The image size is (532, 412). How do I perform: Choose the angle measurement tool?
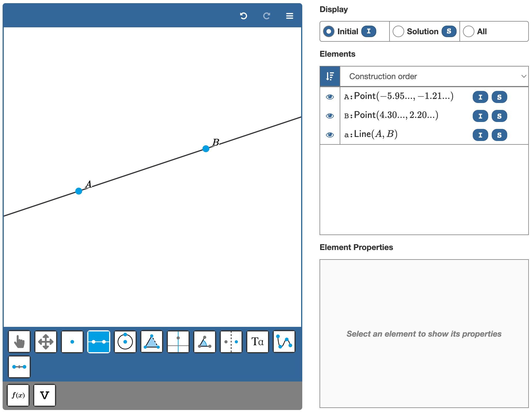pyautogui.click(x=205, y=342)
